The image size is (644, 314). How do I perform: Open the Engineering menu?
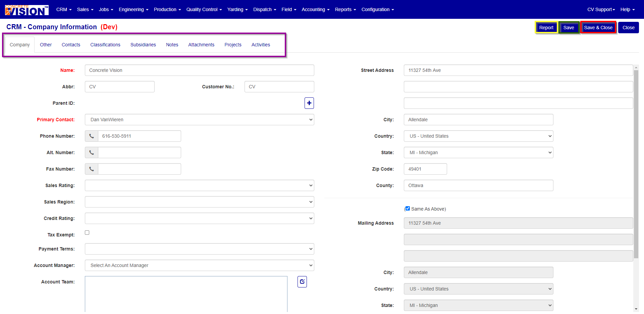tap(133, 9)
